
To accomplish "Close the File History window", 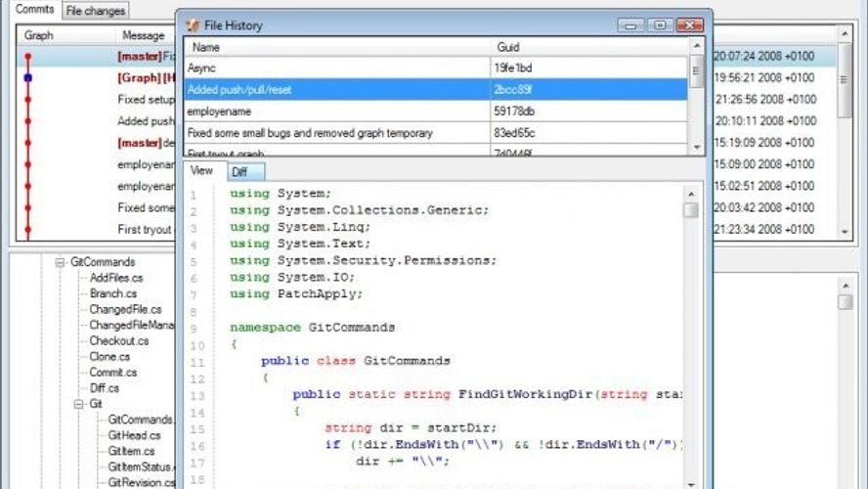I will [690, 25].
